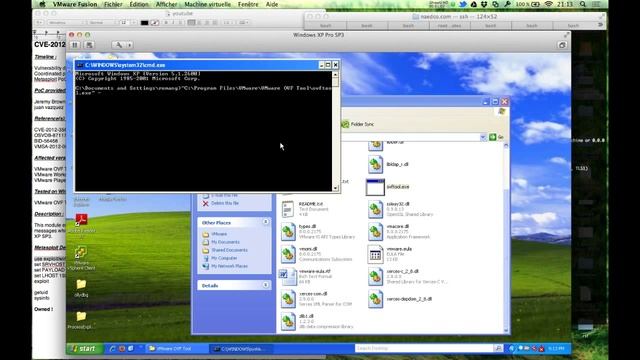Image resolution: width=640 pixels, height=360 pixels.
Task: Click the macOS notification center icon
Action: [596, 4]
